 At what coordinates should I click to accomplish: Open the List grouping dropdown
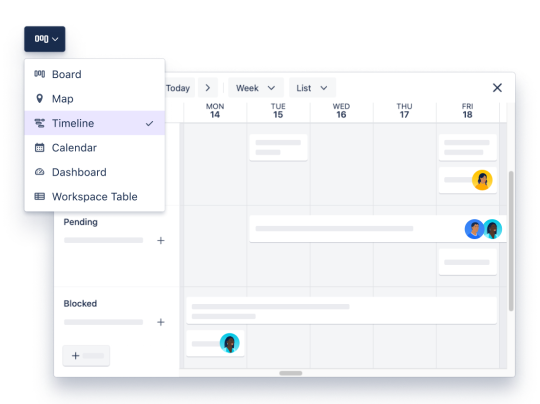(312, 88)
